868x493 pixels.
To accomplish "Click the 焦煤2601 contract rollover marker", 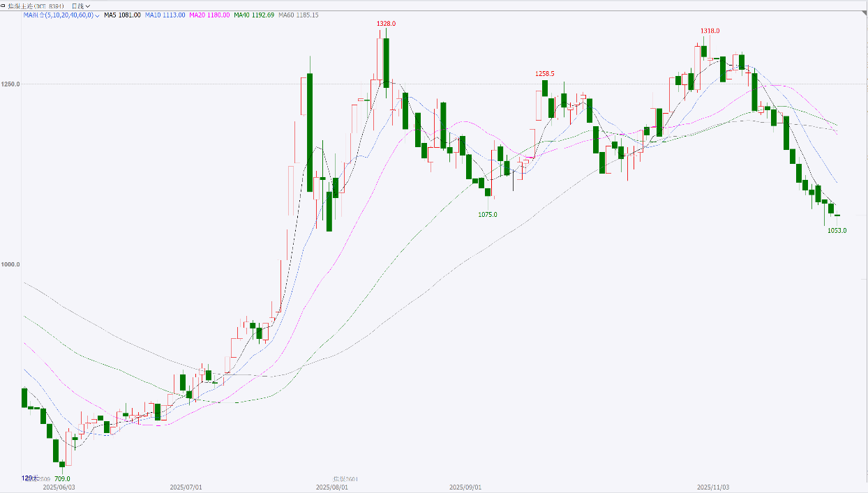I will click(x=345, y=479).
